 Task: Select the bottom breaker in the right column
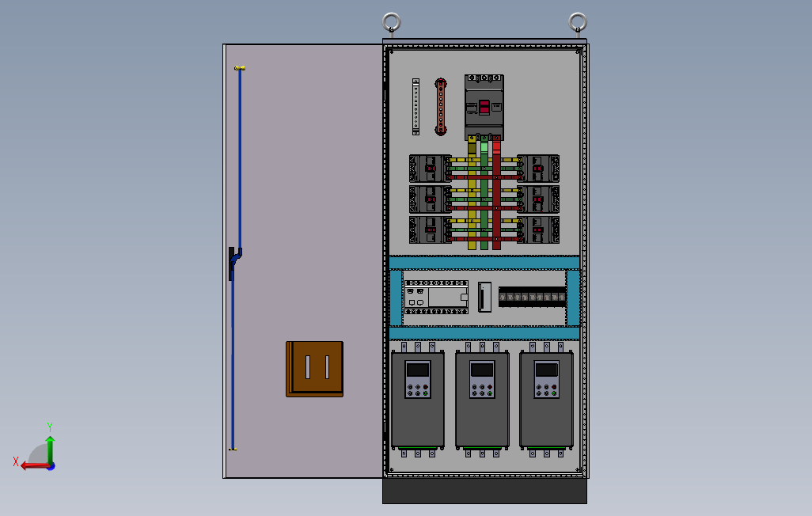click(539, 230)
